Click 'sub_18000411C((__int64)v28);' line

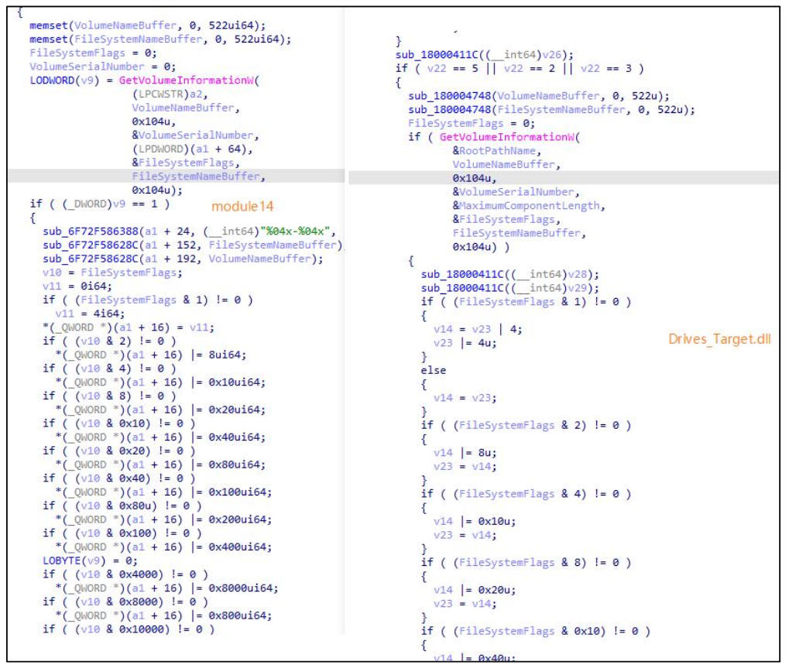click(510, 275)
